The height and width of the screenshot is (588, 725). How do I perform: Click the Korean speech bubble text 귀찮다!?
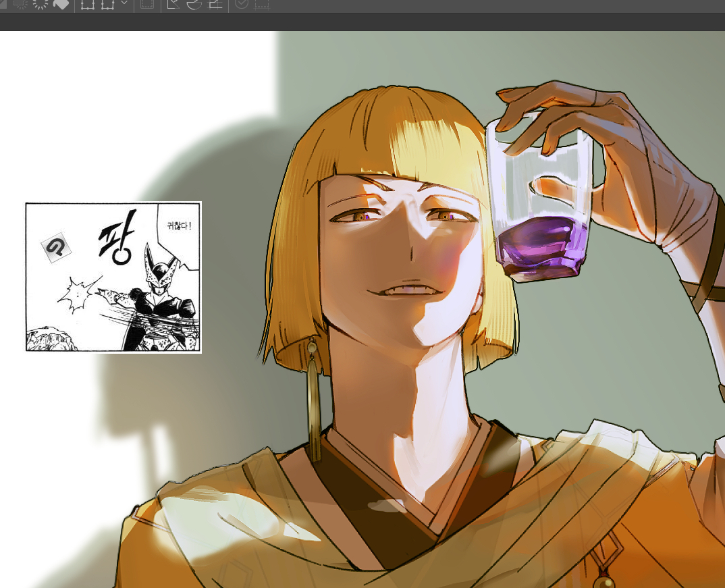pyautogui.click(x=178, y=225)
